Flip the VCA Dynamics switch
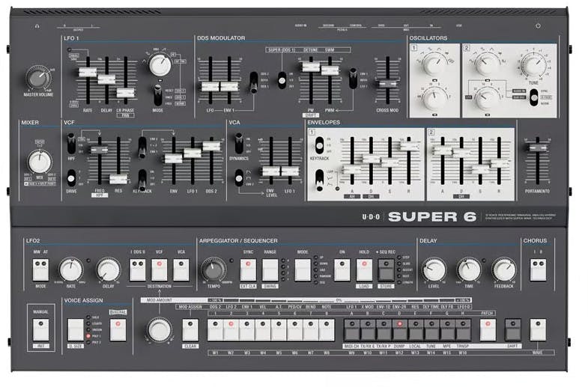 click(239, 144)
